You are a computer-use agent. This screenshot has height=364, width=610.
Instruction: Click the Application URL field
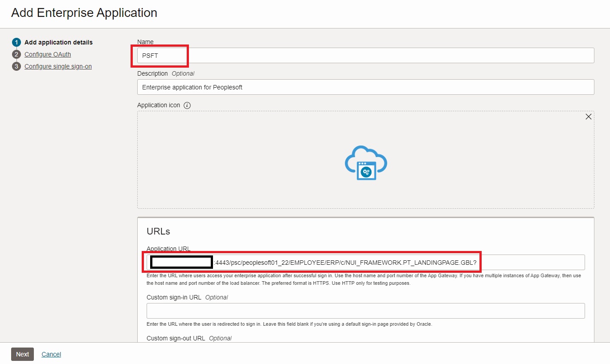(x=365, y=263)
